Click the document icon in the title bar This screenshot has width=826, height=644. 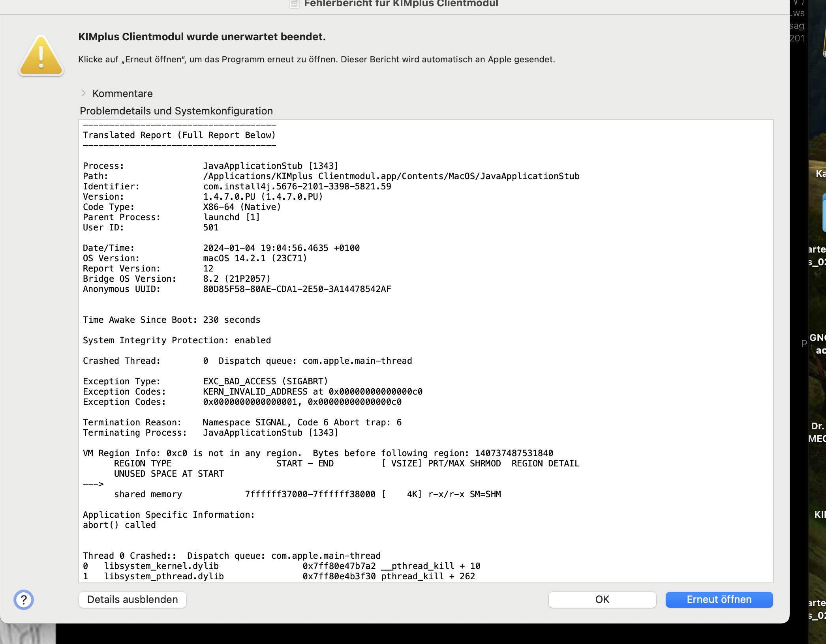(294, 4)
